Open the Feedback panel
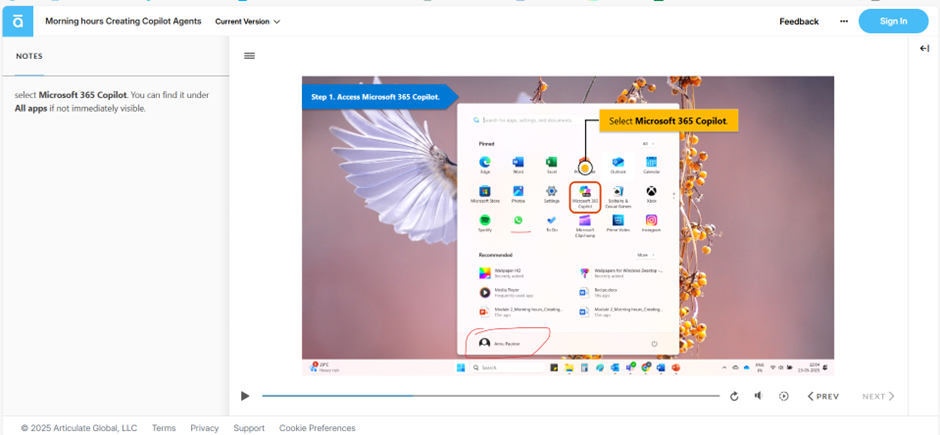 click(x=799, y=22)
